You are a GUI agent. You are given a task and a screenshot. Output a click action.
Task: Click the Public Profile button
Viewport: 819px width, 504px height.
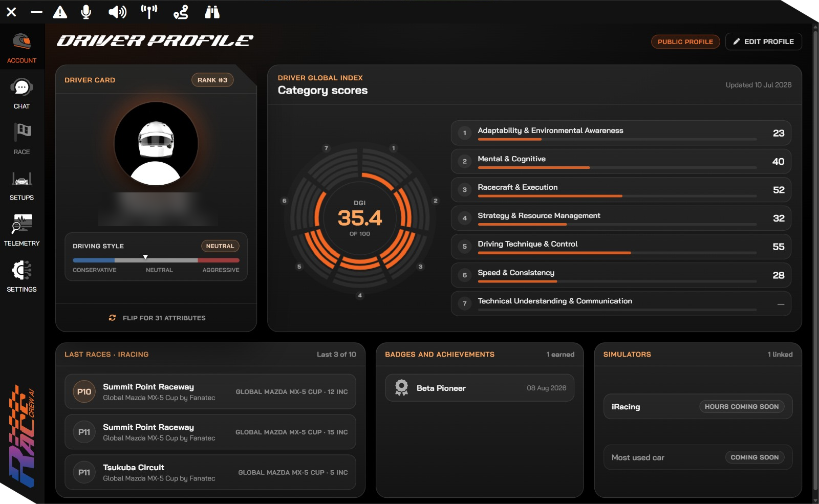685,41
